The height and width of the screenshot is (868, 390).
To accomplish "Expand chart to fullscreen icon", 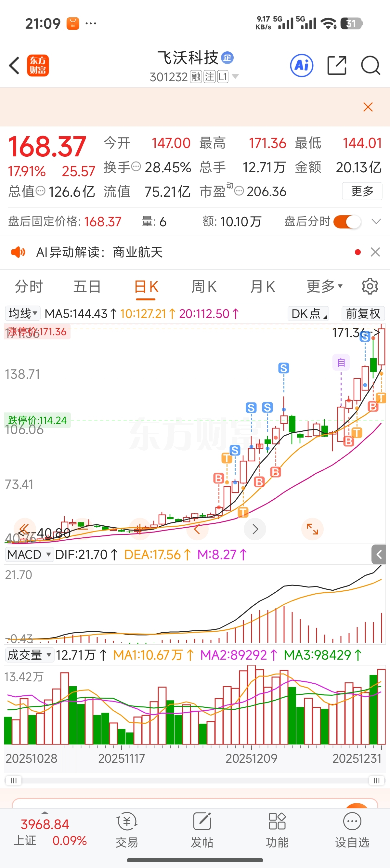I will [x=313, y=529].
